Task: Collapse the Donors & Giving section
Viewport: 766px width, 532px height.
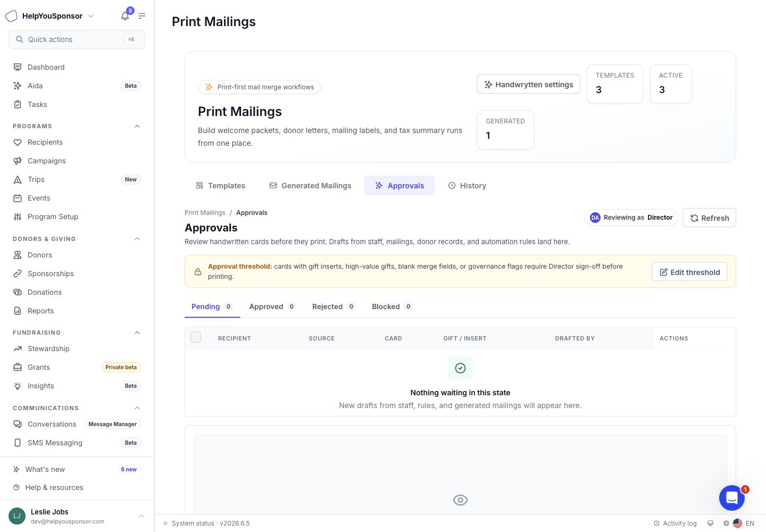Action: (137, 239)
